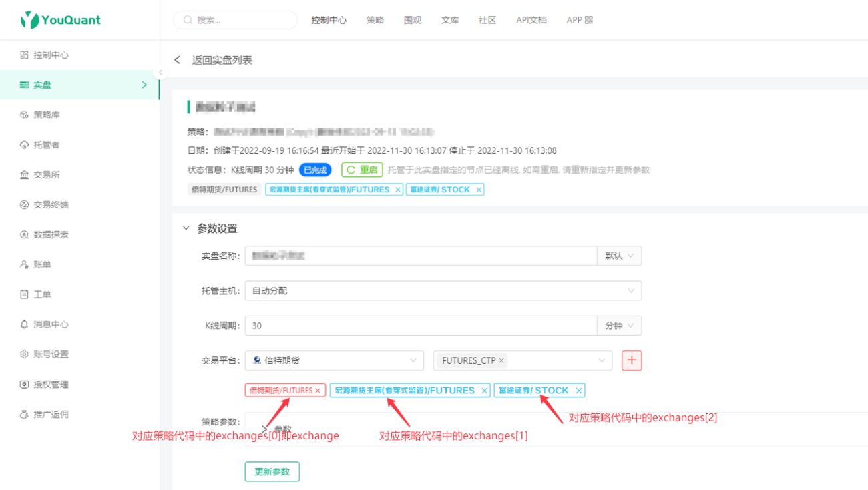
Task: Click the 重启 restart button
Action: click(x=362, y=170)
